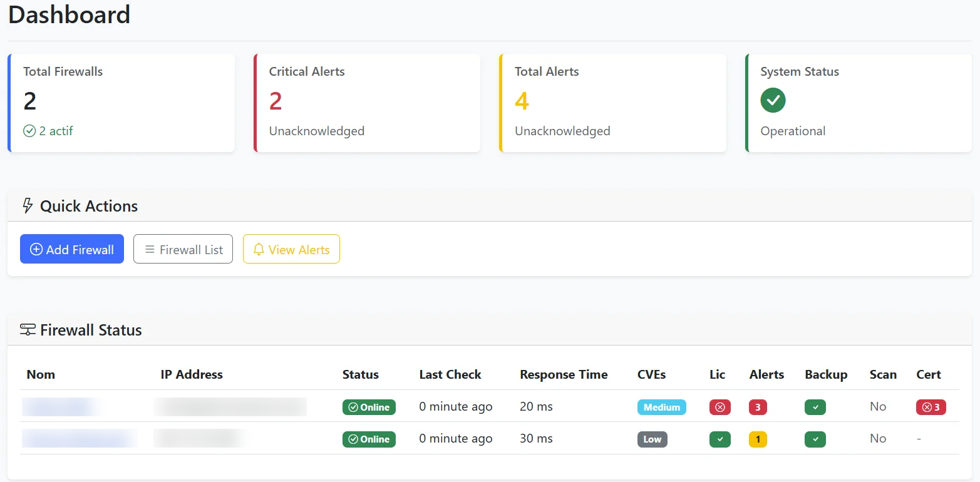Click the lightning bolt beside Quick Actions
980x482 pixels.
tap(28, 205)
